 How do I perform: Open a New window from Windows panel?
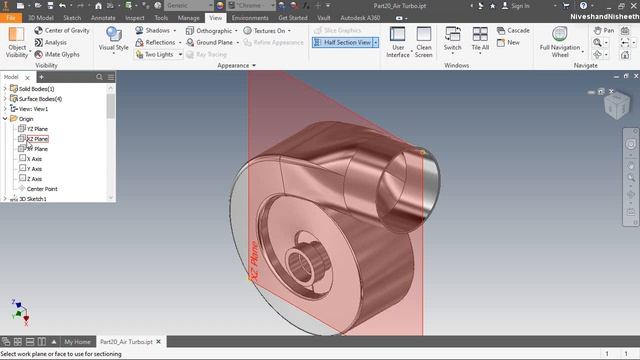click(x=508, y=42)
